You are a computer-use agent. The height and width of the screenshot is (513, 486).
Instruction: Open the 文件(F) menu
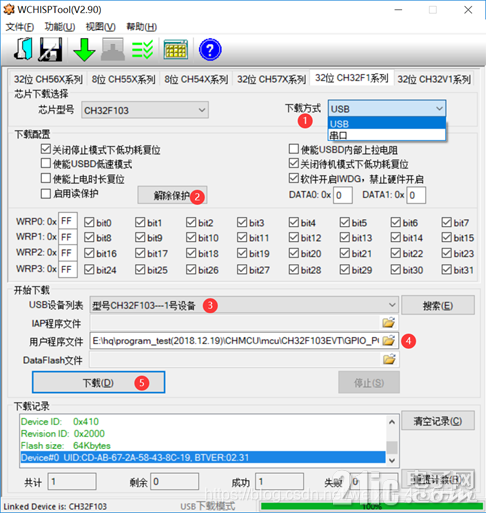20,27
